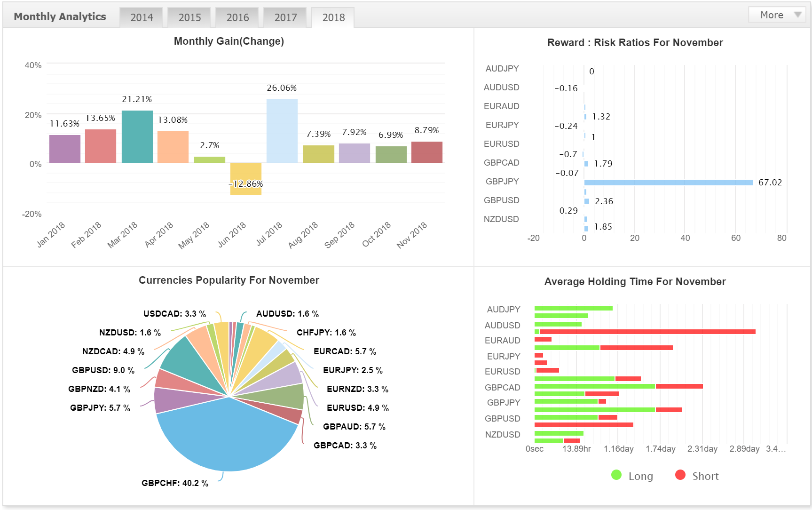This screenshot has height=510, width=812.
Task: Select the negative Jun 2018 bar
Action: (246, 179)
